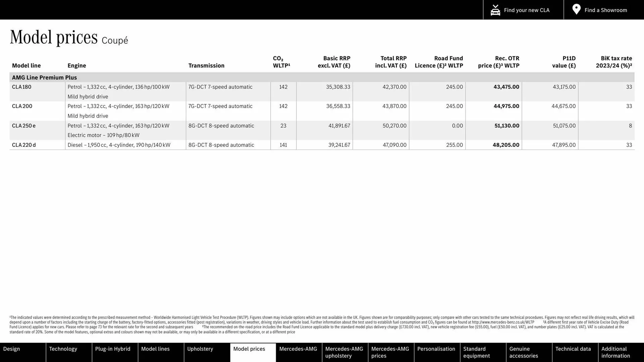Open the Find your new CLA link
Screen dimensions: 644x362
pos(527,10)
